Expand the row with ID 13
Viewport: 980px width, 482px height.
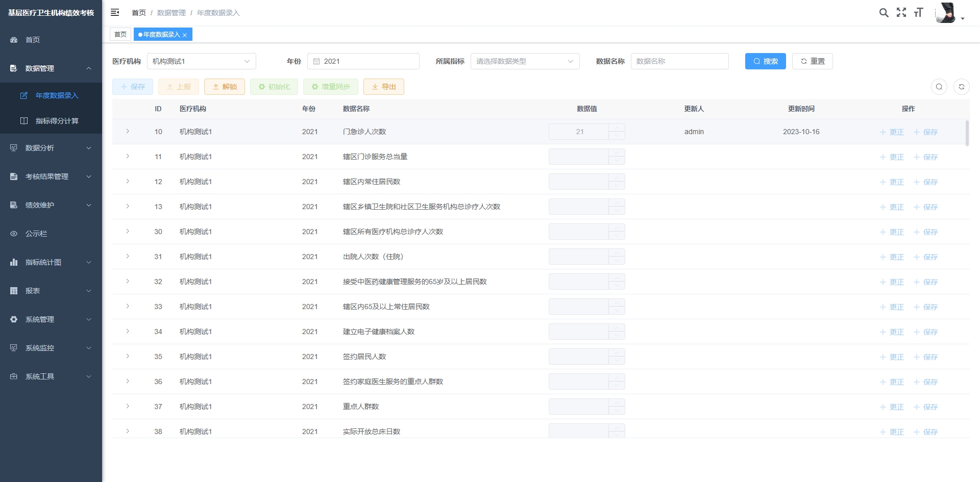tap(128, 207)
